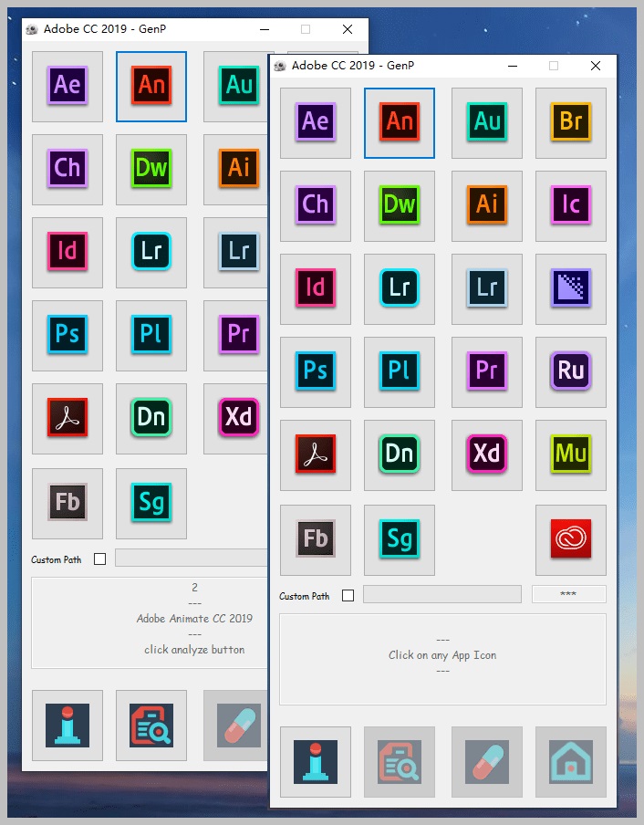Screen dimensions: 644x825
Task: Select Animate icon in back window
Action: [x=151, y=87]
